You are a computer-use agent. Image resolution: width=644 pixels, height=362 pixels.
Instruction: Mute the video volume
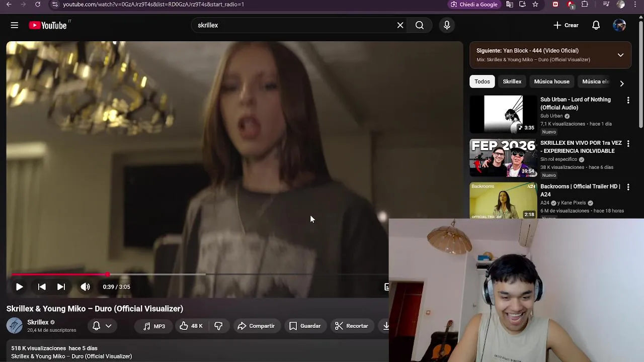(x=85, y=287)
